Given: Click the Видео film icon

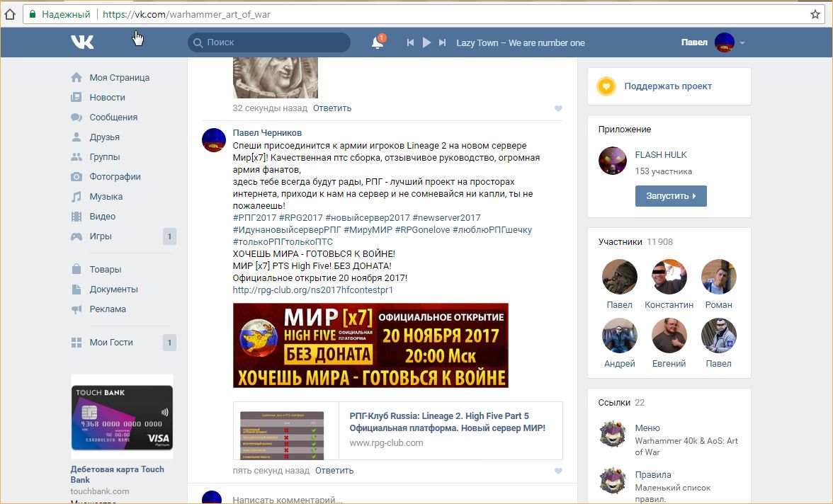Looking at the screenshot, I should click(x=76, y=216).
